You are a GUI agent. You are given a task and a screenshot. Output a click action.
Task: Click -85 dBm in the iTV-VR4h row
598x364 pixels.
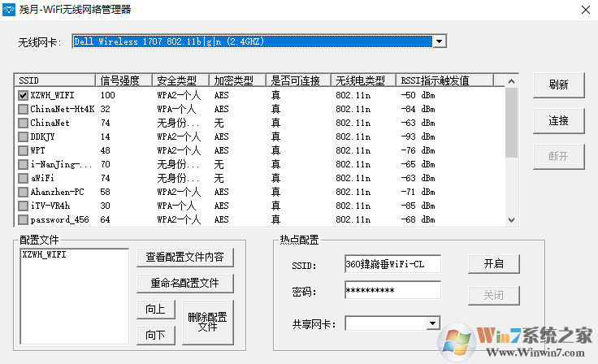click(418, 206)
